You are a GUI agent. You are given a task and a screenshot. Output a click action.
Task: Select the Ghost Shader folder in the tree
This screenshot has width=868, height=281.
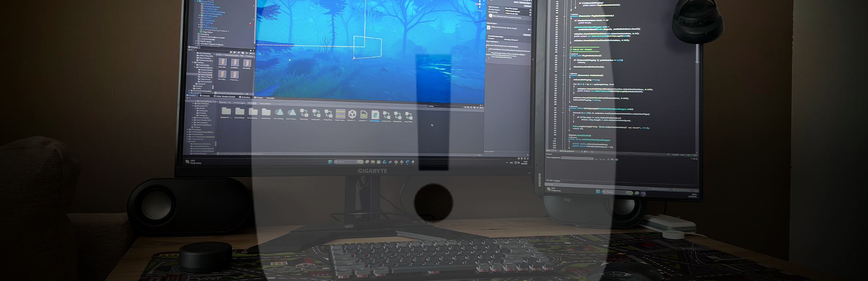202,118
